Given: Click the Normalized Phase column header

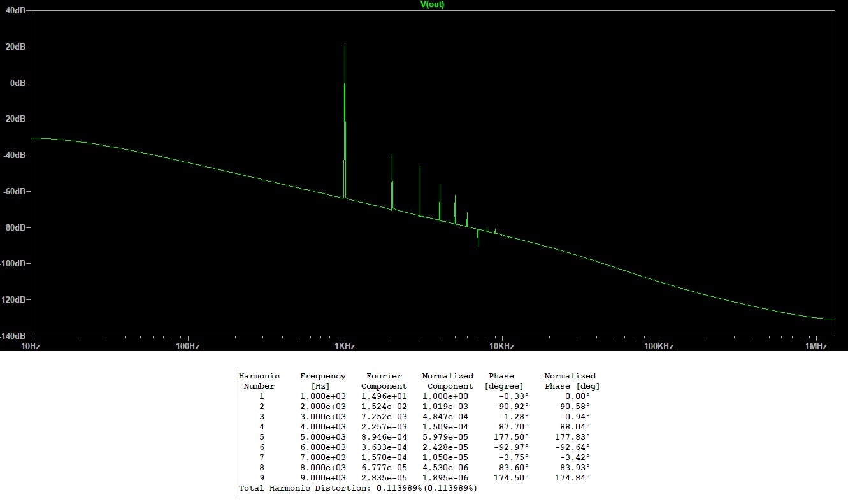Looking at the screenshot, I should pyautogui.click(x=571, y=381).
